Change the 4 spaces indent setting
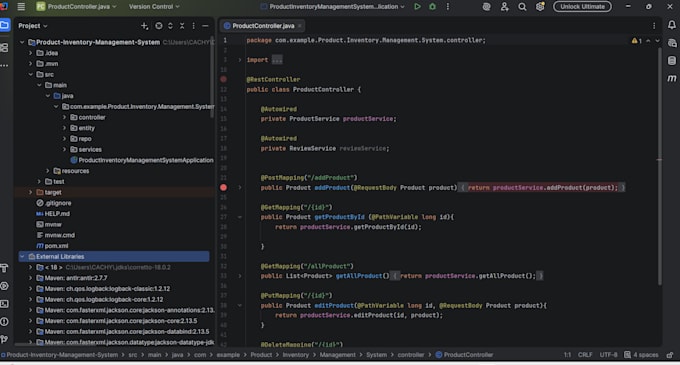 coord(641,355)
